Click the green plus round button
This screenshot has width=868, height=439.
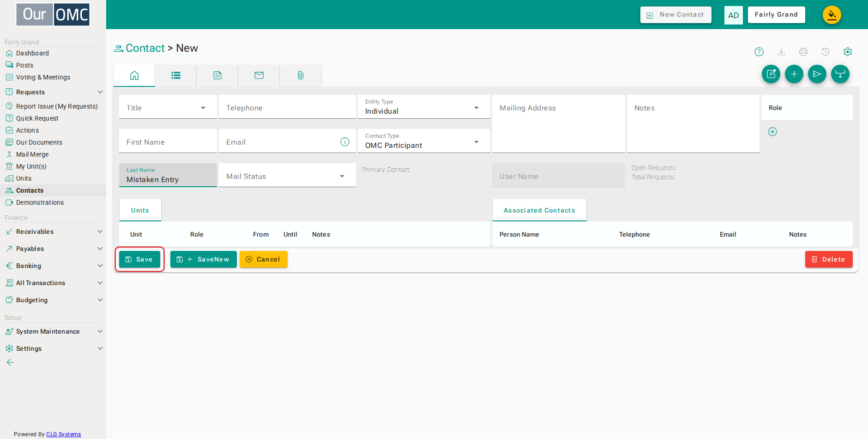tap(794, 74)
